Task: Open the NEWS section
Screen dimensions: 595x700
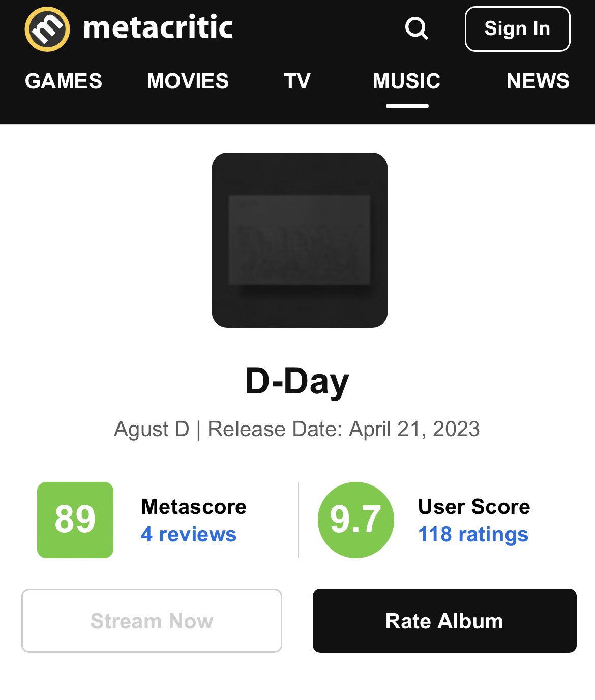Action: pyautogui.click(x=538, y=81)
